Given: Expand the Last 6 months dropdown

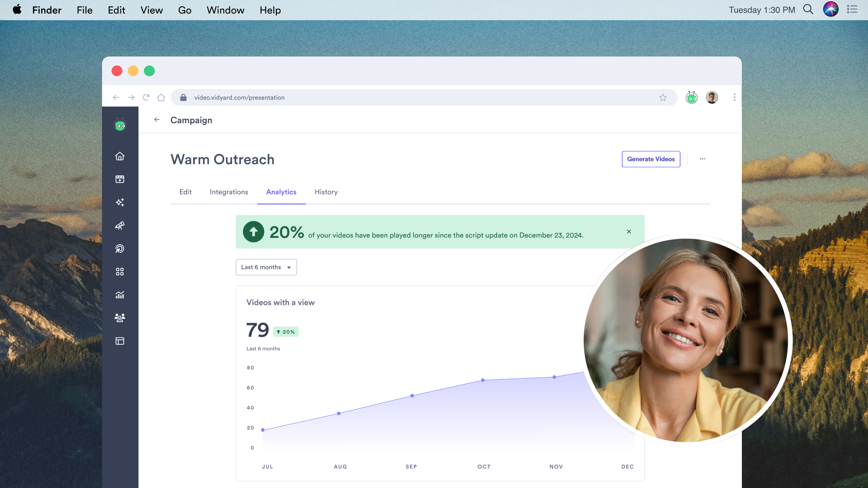Looking at the screenshot, I should (x=266, y=267).
